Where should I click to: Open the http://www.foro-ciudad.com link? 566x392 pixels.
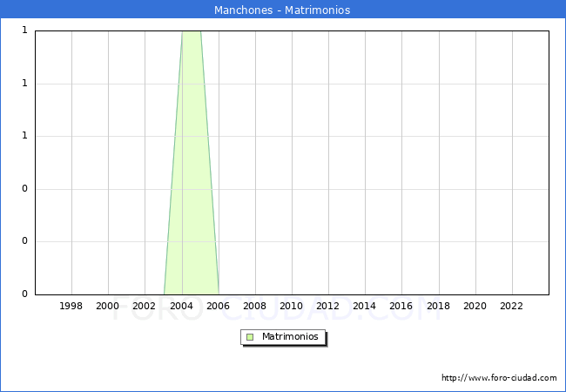click(499, 378)
